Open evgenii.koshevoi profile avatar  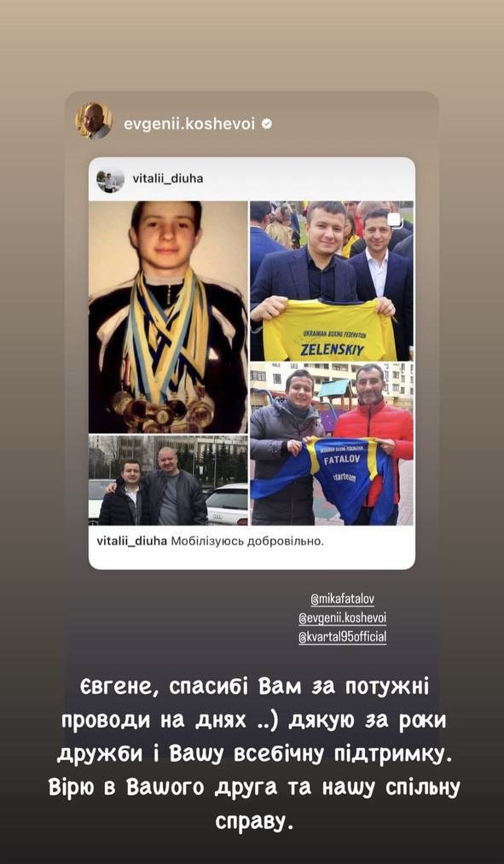(x=94, y=121)
